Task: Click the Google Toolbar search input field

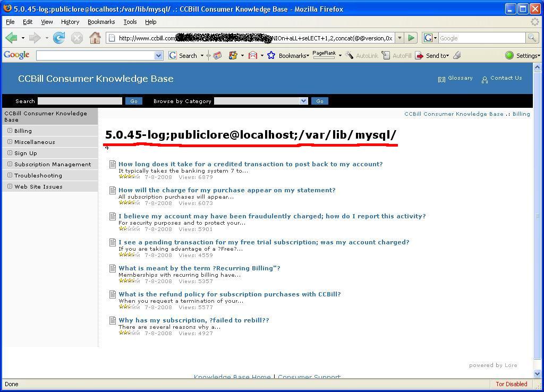Action: pos(96,55)
